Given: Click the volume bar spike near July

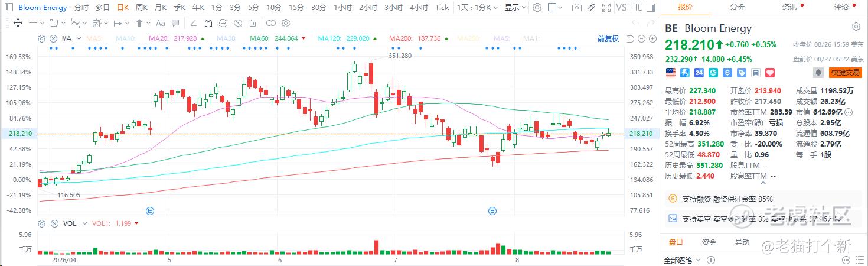Looking at the screenshot, I should point(376,247).
